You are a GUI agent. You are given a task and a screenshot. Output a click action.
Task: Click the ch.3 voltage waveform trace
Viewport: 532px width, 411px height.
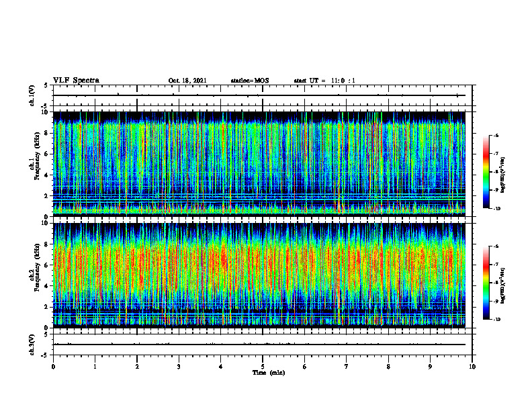pyautogui.click(x=259, y=345)
